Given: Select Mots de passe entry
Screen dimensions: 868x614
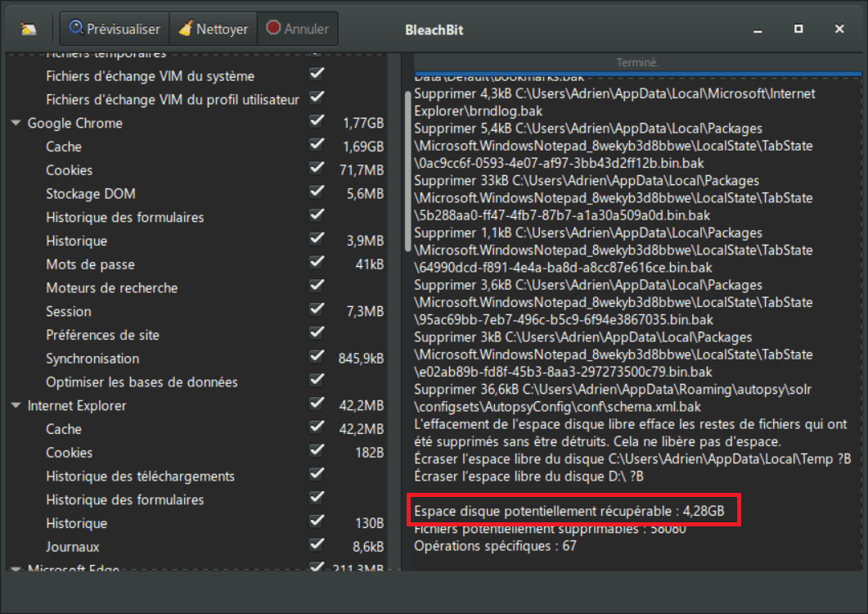Looking at the screenshot, I should coord(90,264).
